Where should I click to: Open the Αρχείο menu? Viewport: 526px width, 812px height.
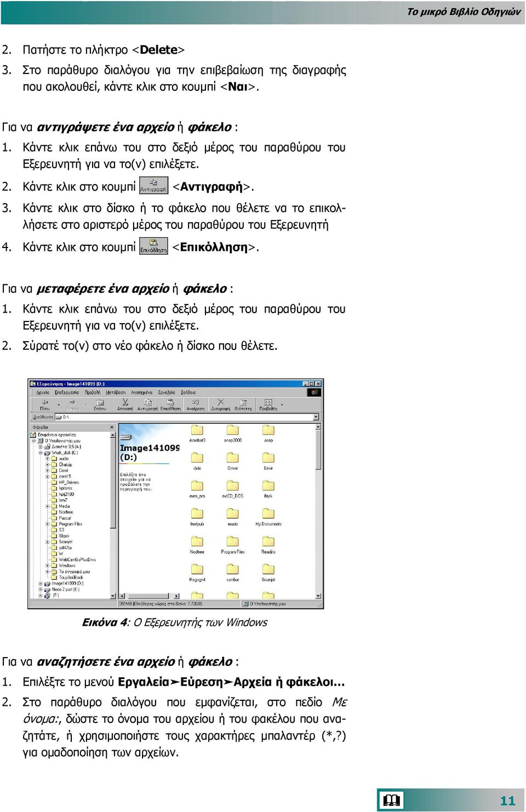[43, 393]
